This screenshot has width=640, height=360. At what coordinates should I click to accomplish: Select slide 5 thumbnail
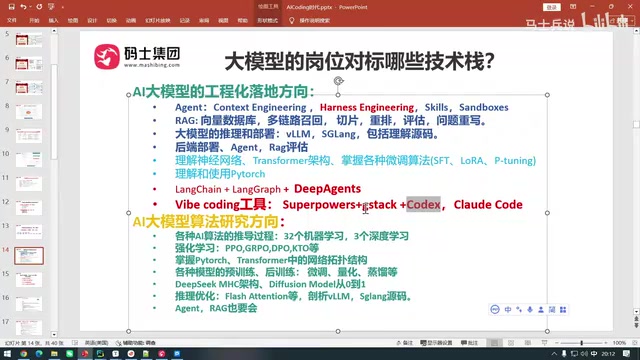point(29,40)
